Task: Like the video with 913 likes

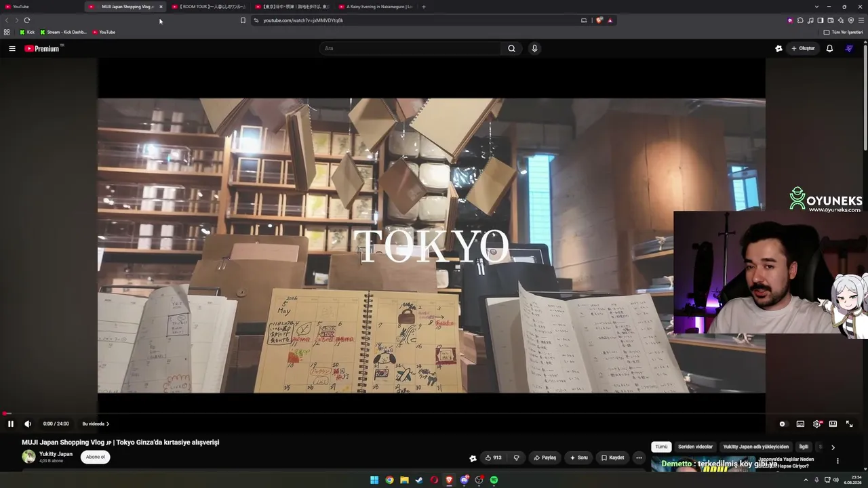Action: click(493, 457)
